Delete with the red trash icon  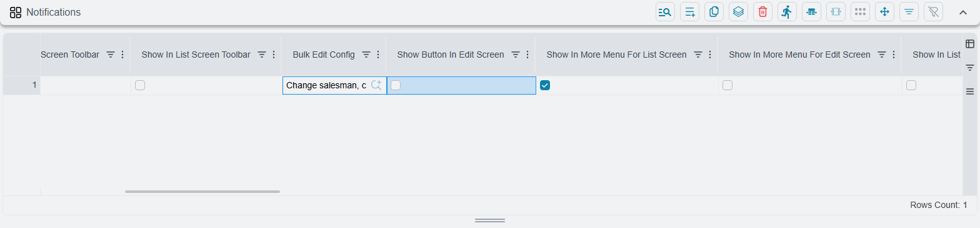(x=762, y=12)
